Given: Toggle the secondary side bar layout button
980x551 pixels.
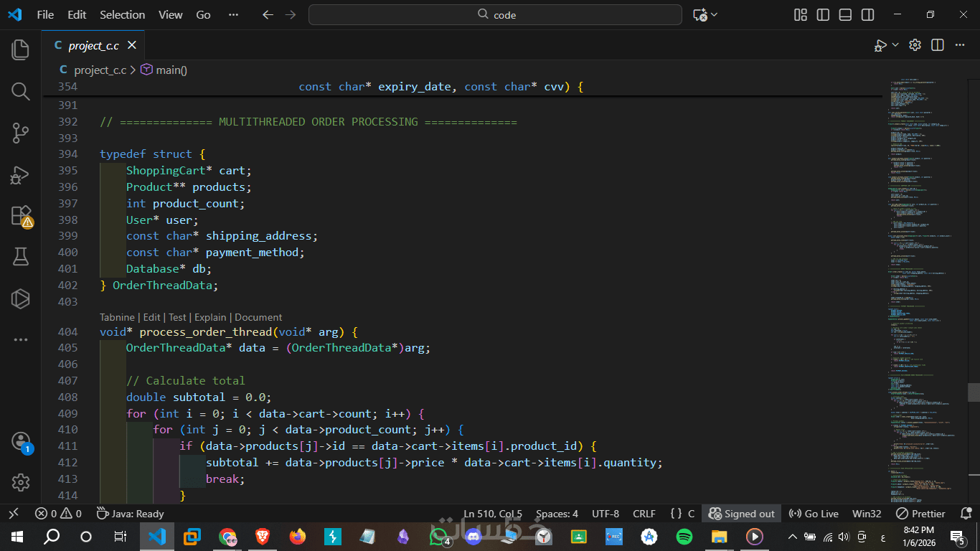Looking at the screenshot, I should click(867, 15).
